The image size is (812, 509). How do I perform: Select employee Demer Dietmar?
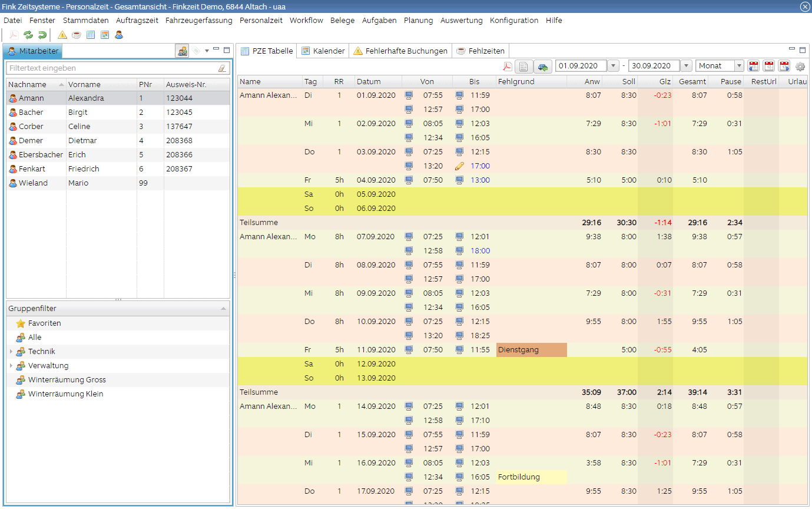click(x=118, y=141)
